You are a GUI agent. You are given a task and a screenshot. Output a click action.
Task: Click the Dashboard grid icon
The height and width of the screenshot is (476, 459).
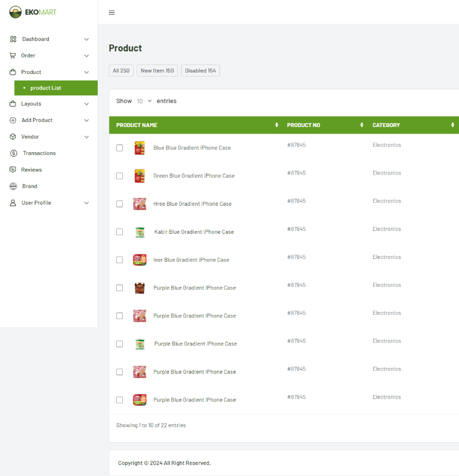click(x=13, y=39)
